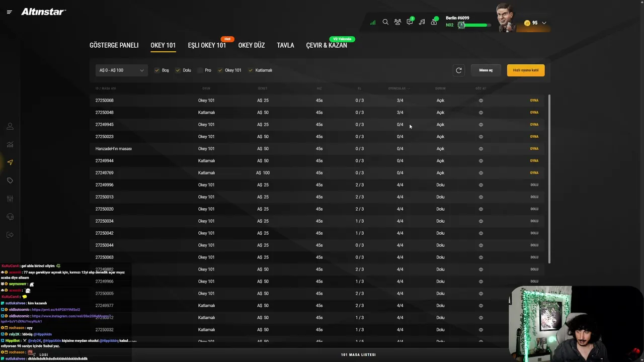Viewport: 644px width, 362px height.
Task: Watch table 27249945 with eye icon
Action: click(x=481, y=125)
